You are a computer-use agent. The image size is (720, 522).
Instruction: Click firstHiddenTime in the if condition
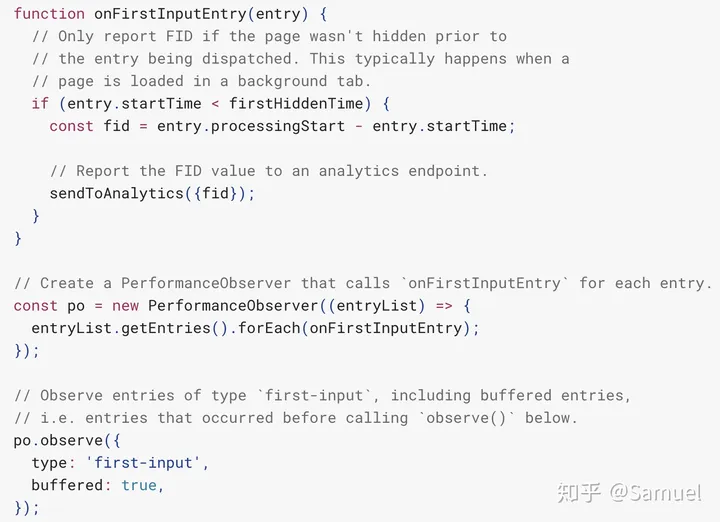coord(296,104)
